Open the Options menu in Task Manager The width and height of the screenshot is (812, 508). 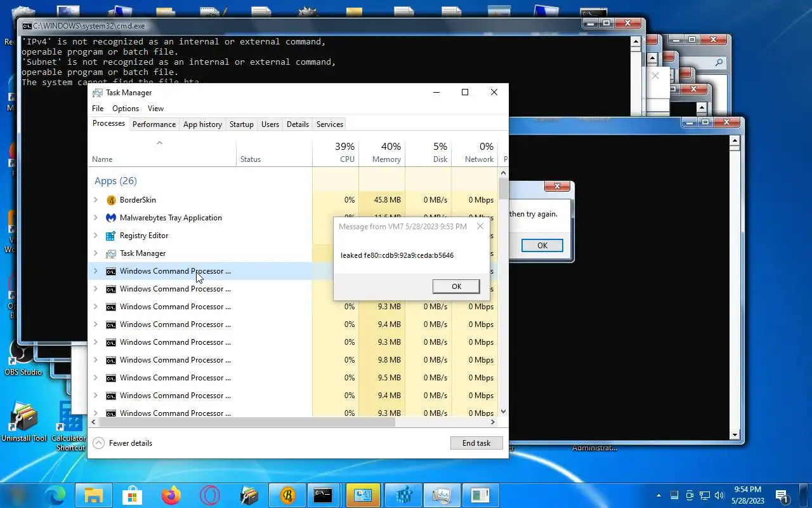[126, 109]
